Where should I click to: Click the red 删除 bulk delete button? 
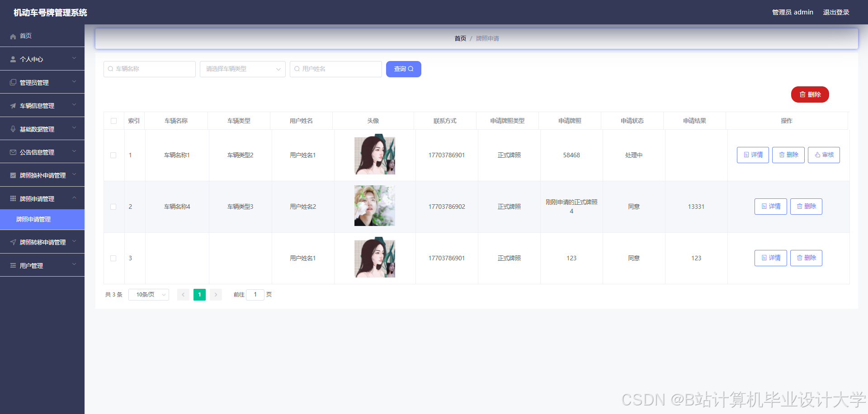[810, 94]
